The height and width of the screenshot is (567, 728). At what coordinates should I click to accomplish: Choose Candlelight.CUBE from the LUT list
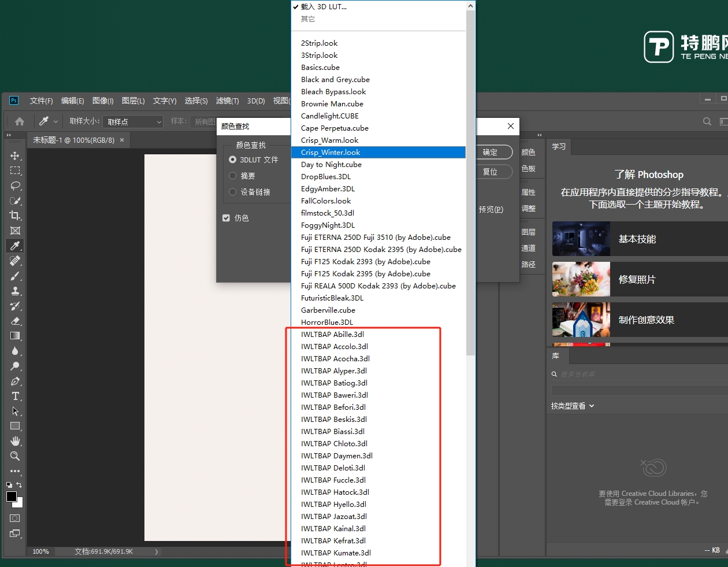point(329,116)
